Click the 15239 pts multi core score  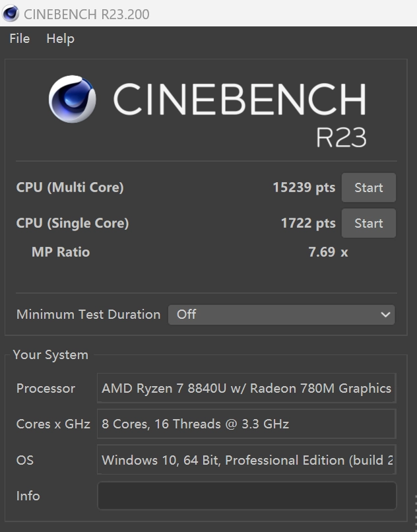(304, 187)
